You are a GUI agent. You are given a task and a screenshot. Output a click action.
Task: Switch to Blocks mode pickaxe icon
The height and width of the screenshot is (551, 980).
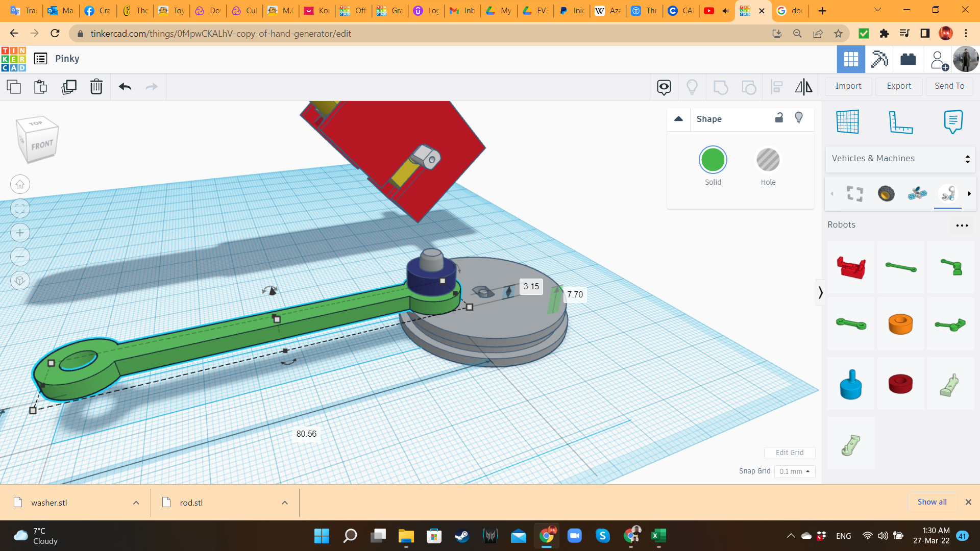pyautogui.click(x=879, y=59)
